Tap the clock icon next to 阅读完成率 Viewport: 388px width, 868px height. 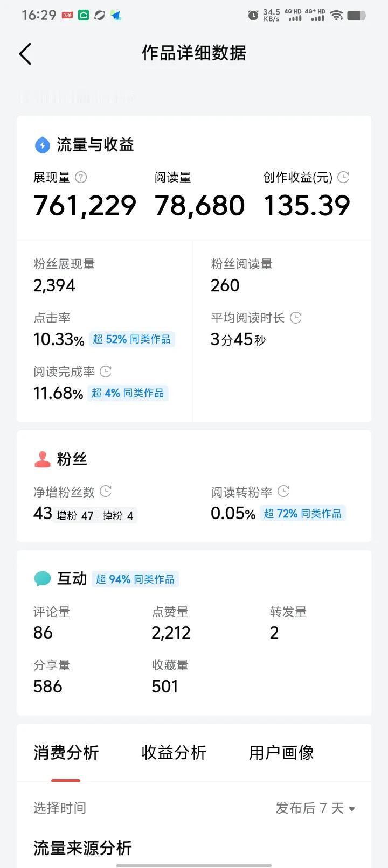pos(106,372)
